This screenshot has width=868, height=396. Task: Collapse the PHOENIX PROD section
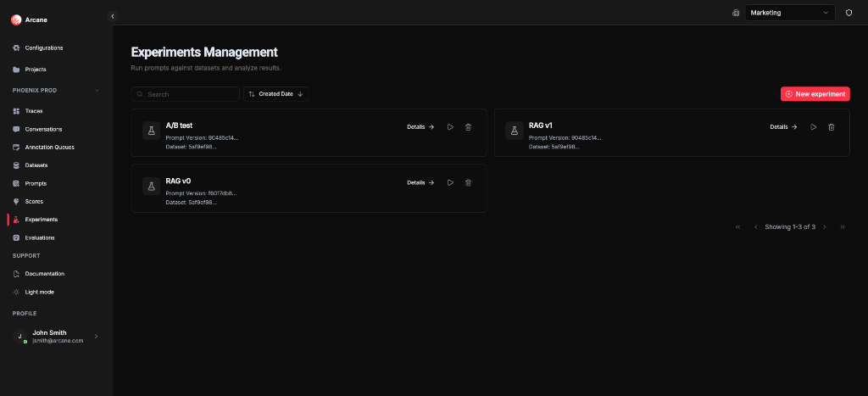tap(97, 90)
